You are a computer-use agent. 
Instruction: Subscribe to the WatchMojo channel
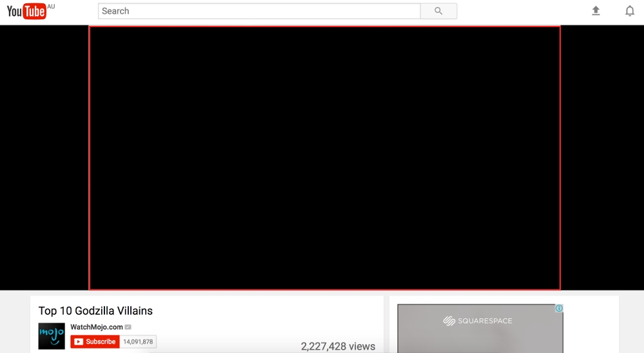[x=95, y=341]
